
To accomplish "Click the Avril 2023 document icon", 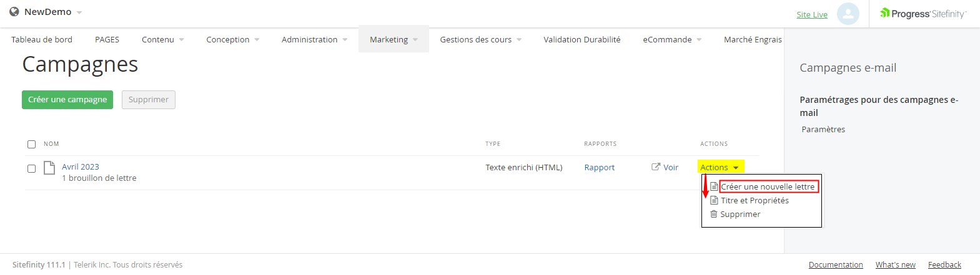I will [x=49, y=168].
